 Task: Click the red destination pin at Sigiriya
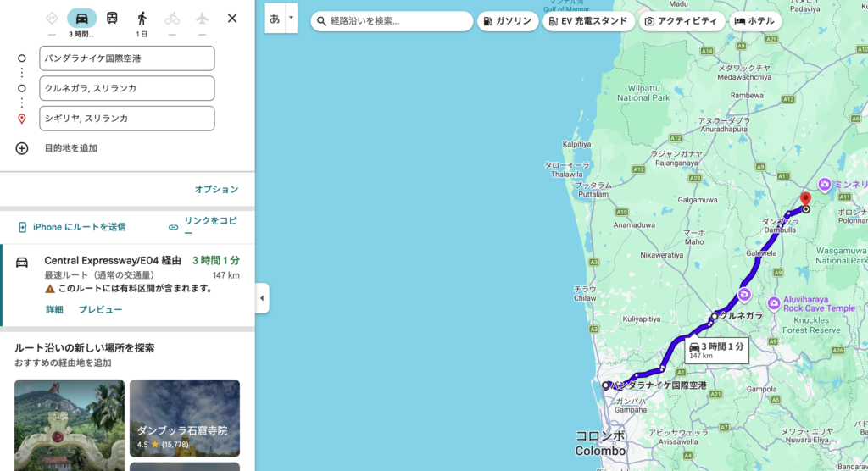click(806, 199)
